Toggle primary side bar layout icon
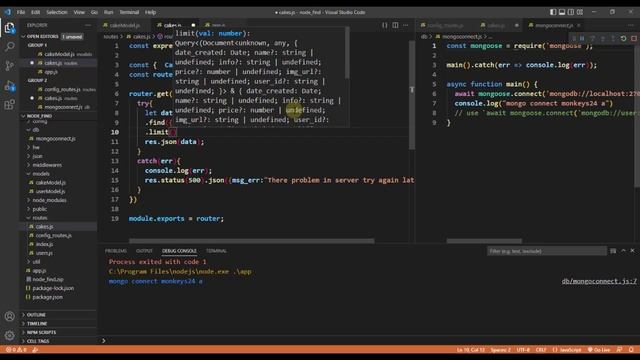The width and height of the screenshot is (640, 360). click(x=553, y=12)
